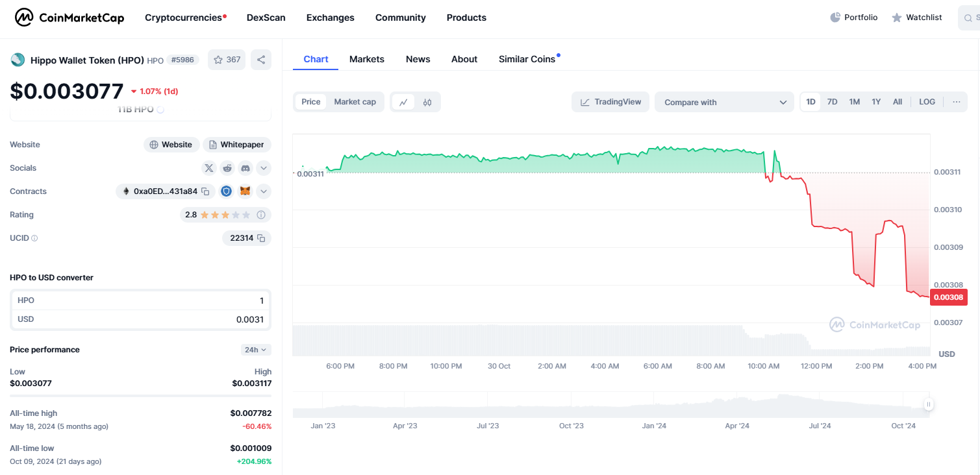The image size is (980, 475).
Task: Click the share icon beside the star count
Action: (x=261, y=60)
